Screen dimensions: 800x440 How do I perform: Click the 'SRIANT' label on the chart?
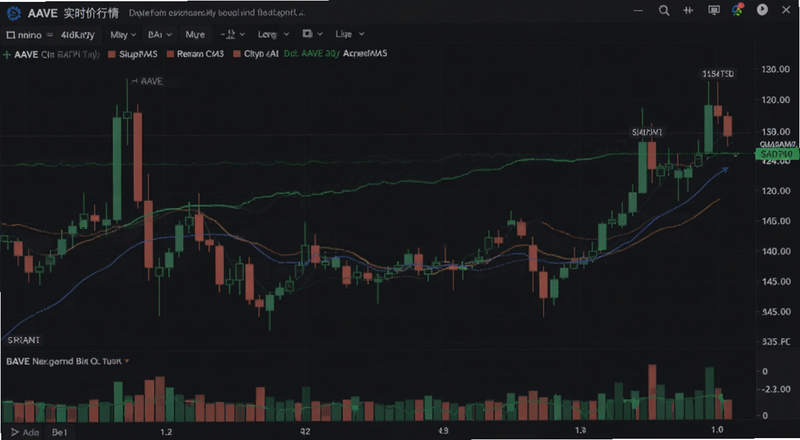click(x=23, y=340)
